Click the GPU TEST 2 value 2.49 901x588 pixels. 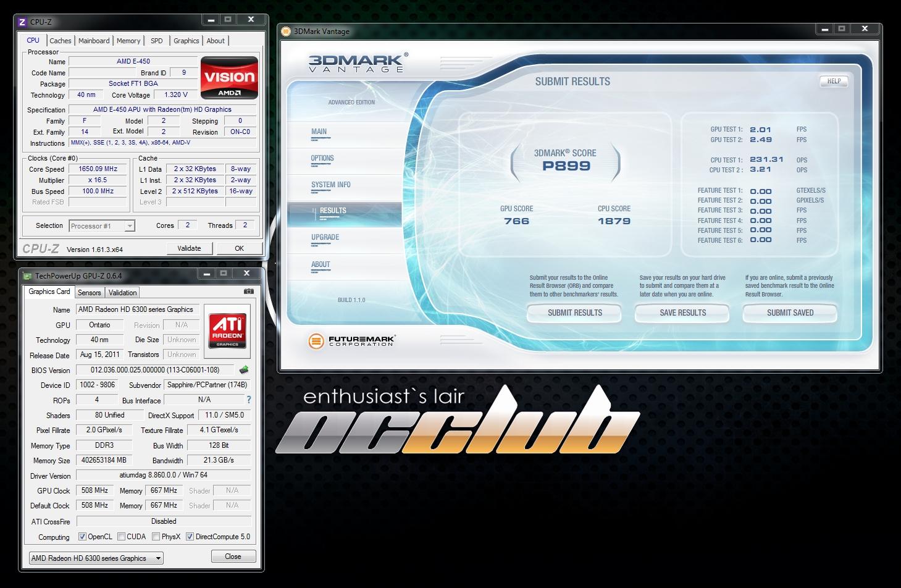761,140
